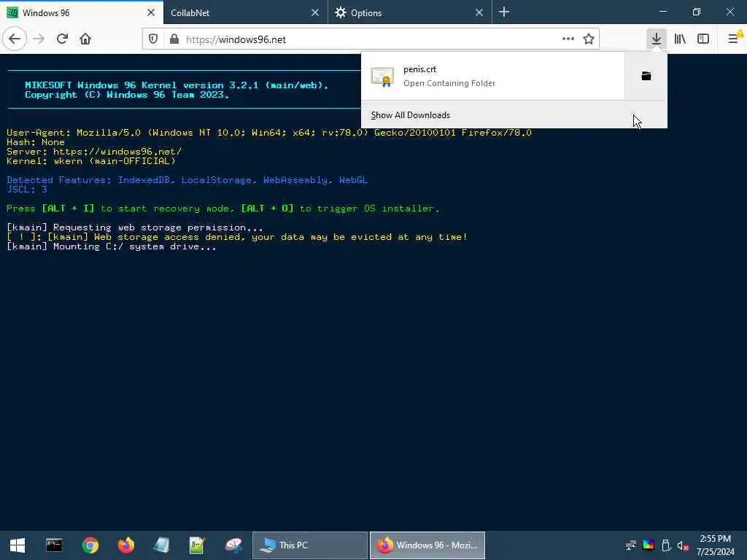Screen dimensions: 747x560
Task: Open the Firefox home page
Action: [85, 39]
